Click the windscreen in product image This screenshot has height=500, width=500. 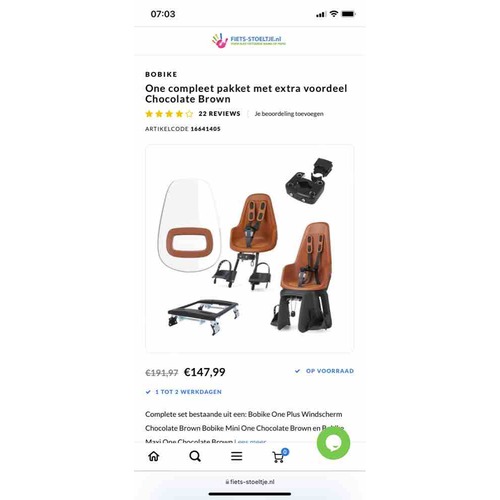point(189,226)
